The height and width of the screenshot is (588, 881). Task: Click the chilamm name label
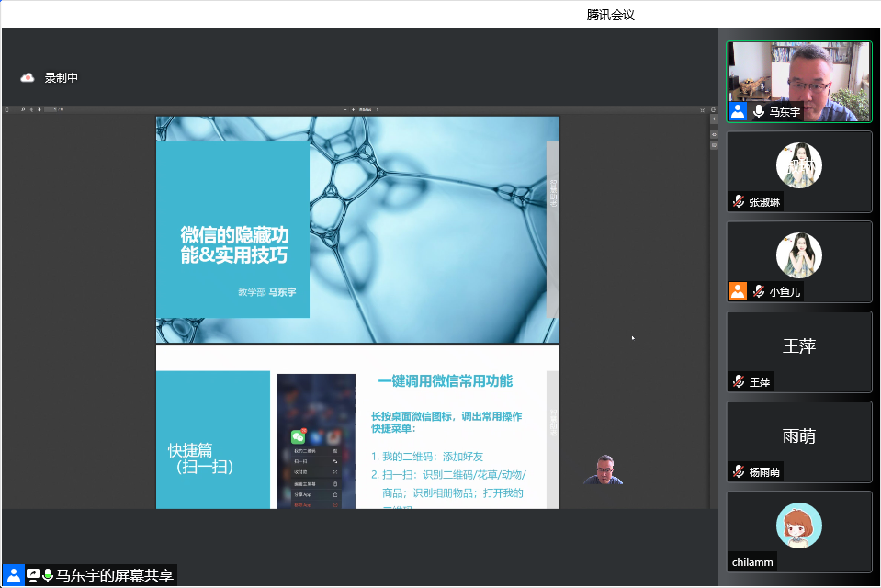tap(752, 562)
